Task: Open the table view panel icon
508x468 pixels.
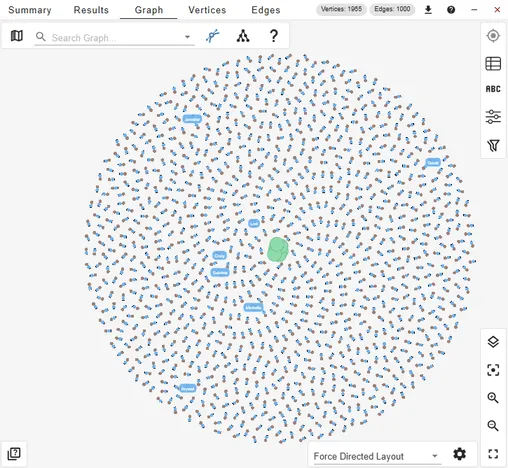Action: 493,63
